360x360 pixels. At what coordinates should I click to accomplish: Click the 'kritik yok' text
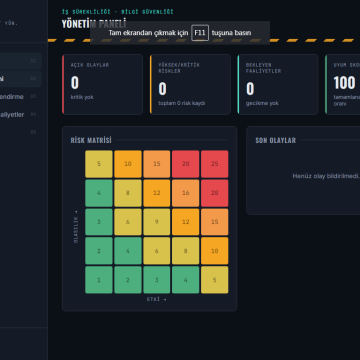pyautogui.click(x=82, y=97)
